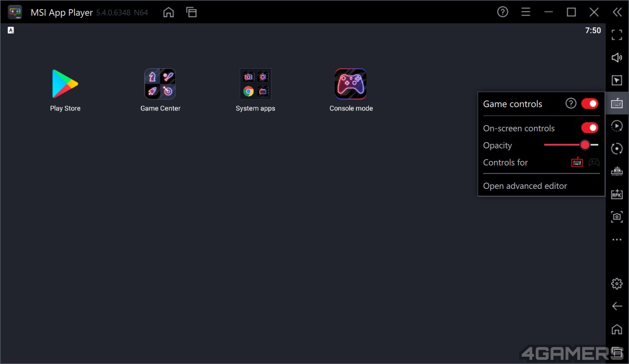
Task: Click the MSI App Player logo
Action: click(x=15, y=12)
